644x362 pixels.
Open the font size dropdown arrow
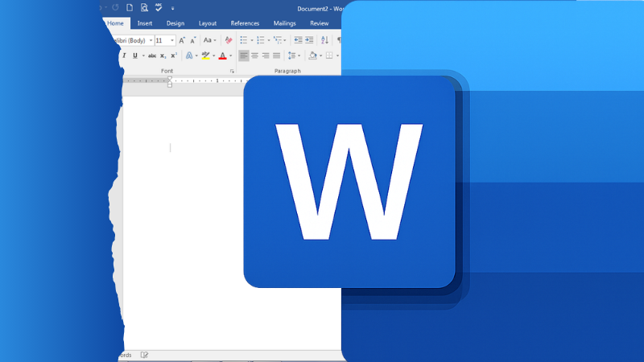coord(172,40)
